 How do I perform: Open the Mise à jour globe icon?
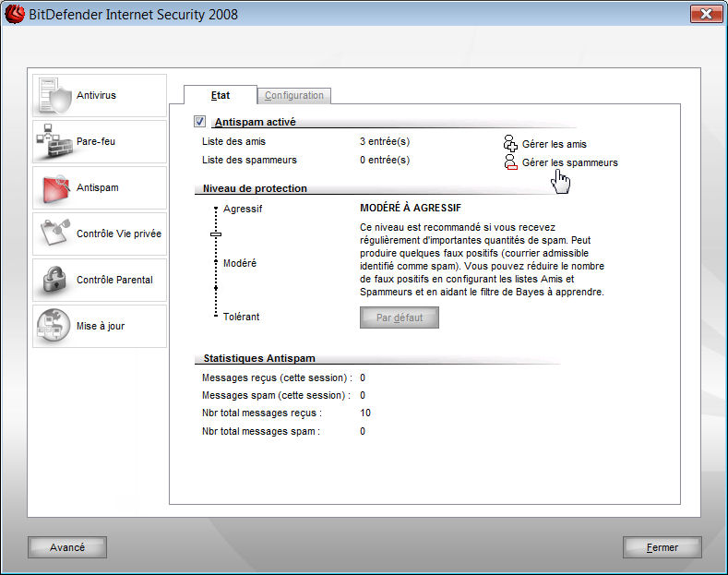point(54,327)
